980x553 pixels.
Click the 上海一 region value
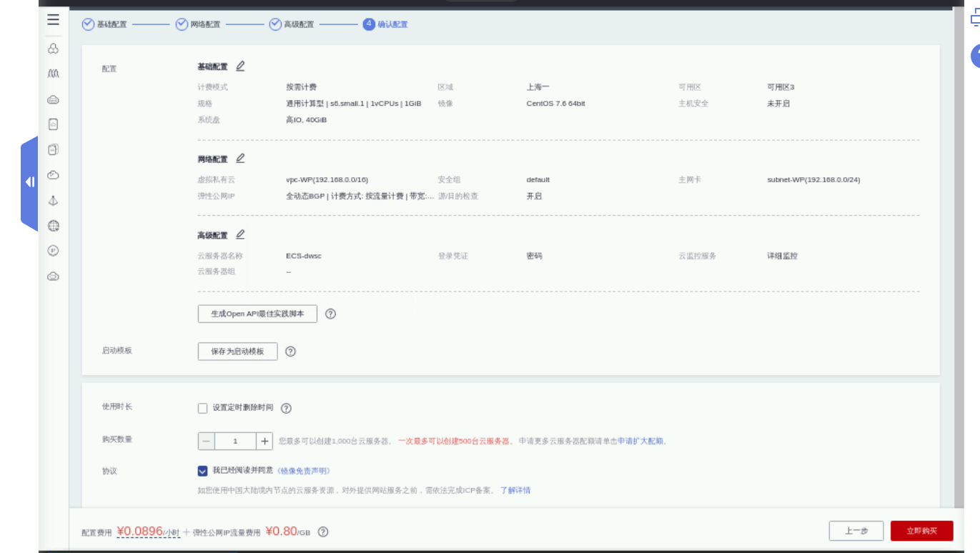(x=538, y=87)
